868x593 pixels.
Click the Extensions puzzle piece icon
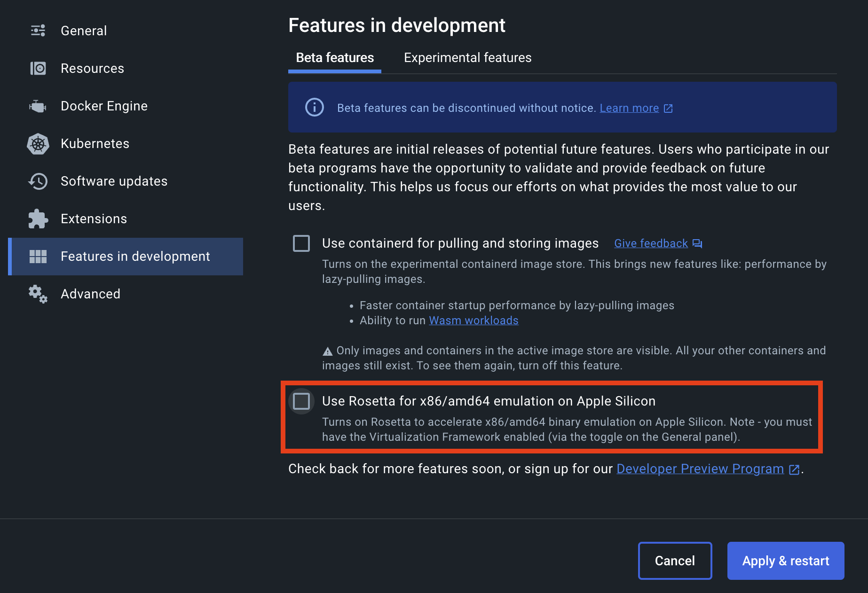(x=38, y=219)
